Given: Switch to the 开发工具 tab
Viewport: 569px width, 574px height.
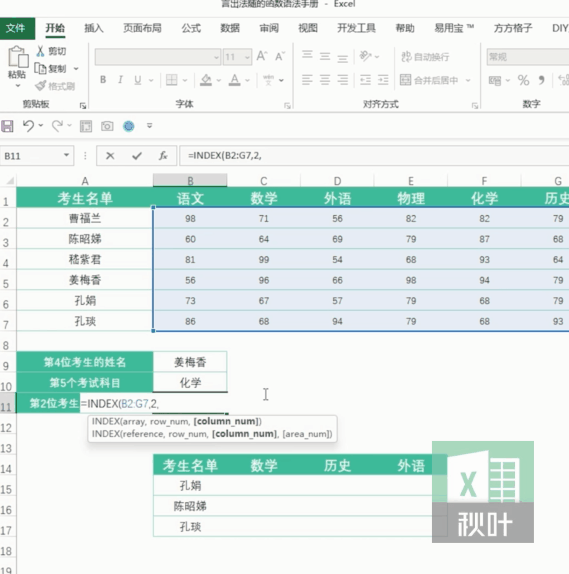Looking at the screenshot, I should click(356, 28).
